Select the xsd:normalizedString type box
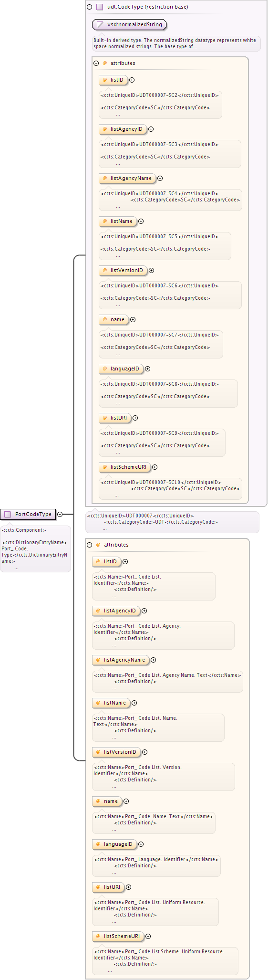Image resolution: width=268 pixels, height=980 pixels. [x=129, y=24]
